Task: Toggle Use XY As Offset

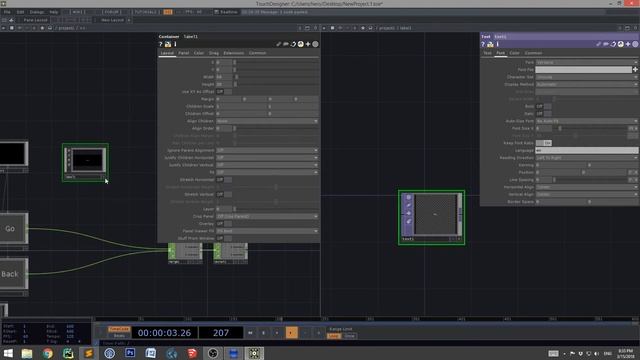Action: (x=224, y=92)
